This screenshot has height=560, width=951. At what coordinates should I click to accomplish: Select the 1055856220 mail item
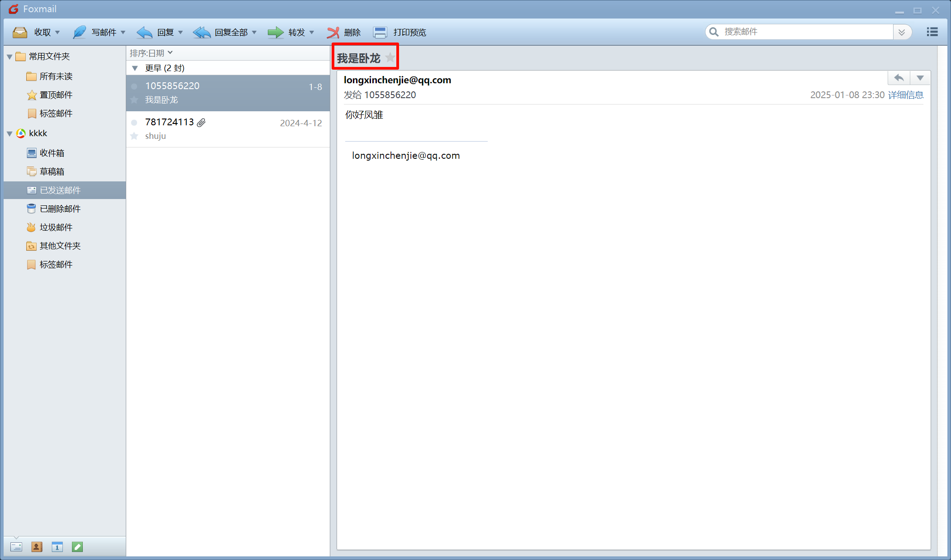point(228,93)
